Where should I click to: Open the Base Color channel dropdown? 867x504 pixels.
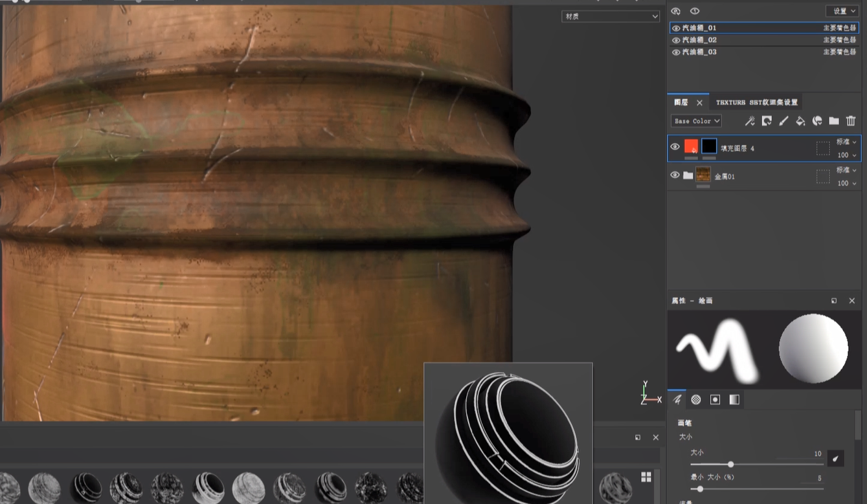pos(696,121)
